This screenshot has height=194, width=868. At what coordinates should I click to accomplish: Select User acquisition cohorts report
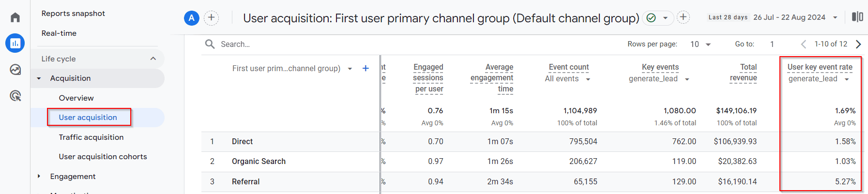click(103, 157)
